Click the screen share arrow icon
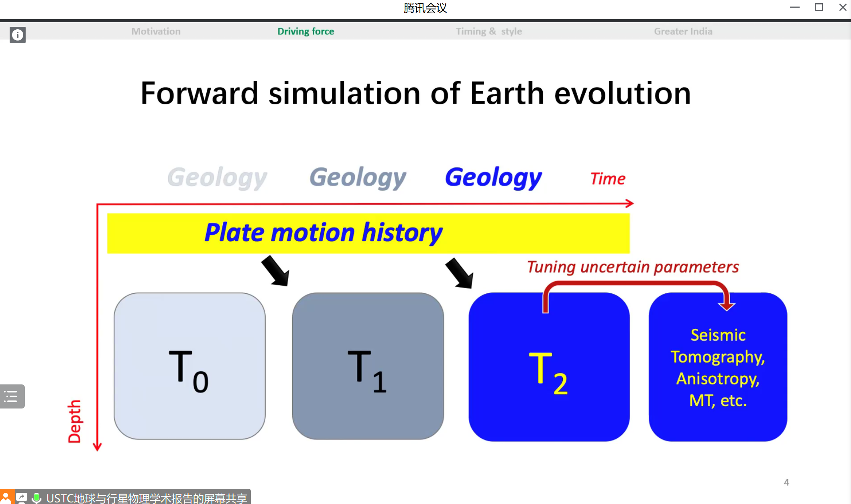 [22, 498]
